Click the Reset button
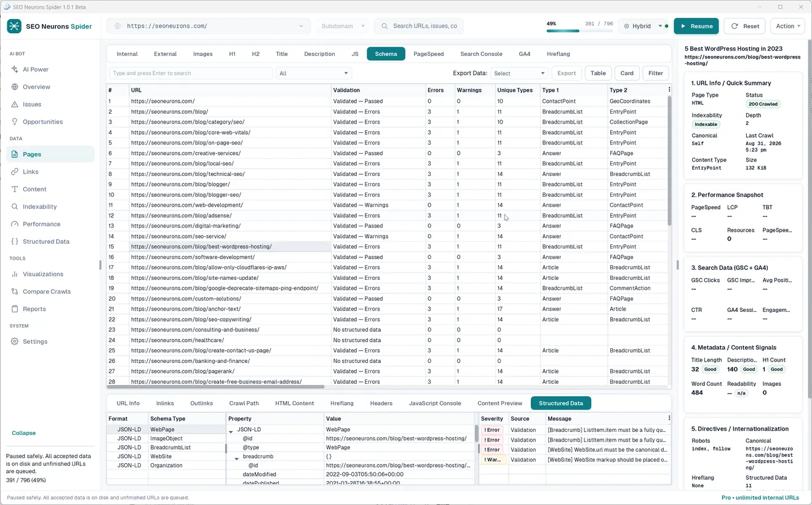This screenshot has height=505, width=812. coord(744,26)
